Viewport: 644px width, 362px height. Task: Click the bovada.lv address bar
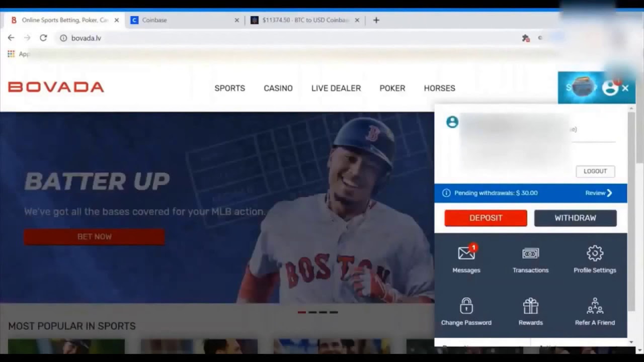287,38
